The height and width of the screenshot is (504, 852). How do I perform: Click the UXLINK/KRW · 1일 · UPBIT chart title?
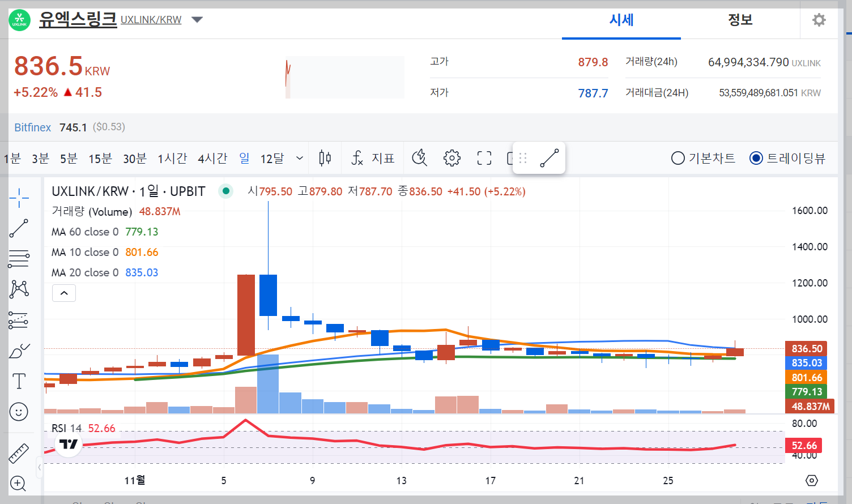129,191
